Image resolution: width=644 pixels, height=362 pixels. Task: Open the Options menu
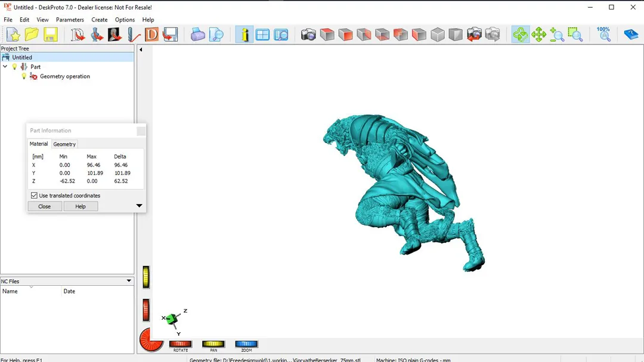pos(125,20)
